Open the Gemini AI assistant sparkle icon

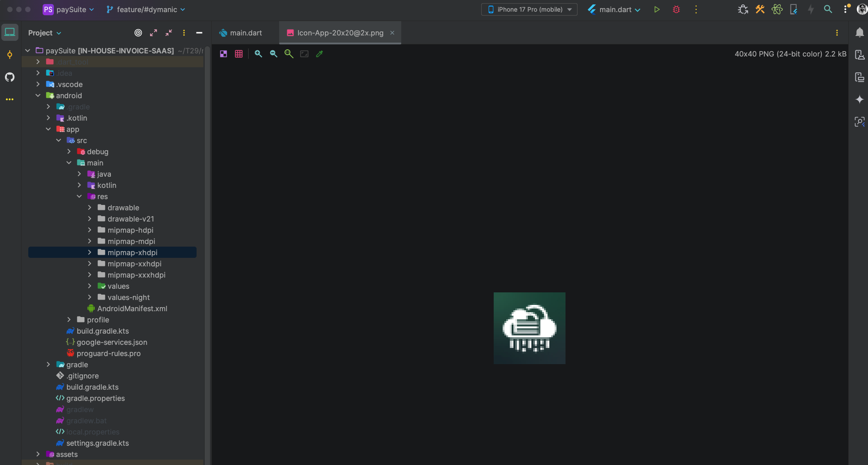[x=860, y=100]
